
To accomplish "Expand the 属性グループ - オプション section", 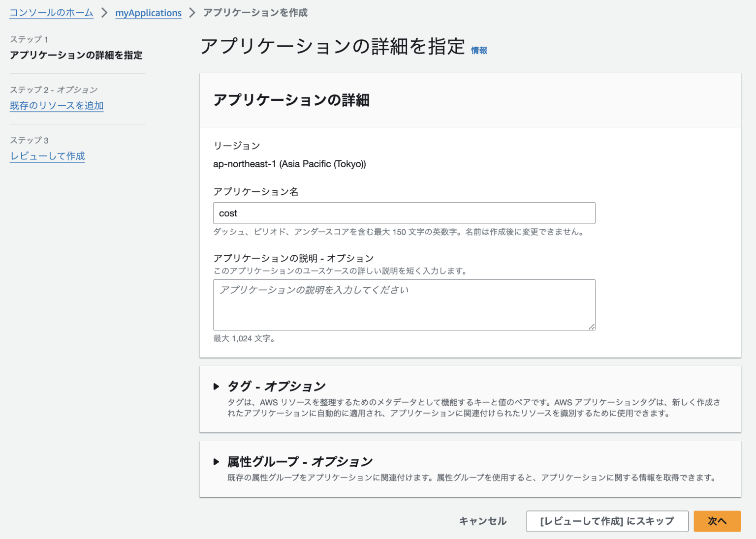I will point(299,461).
